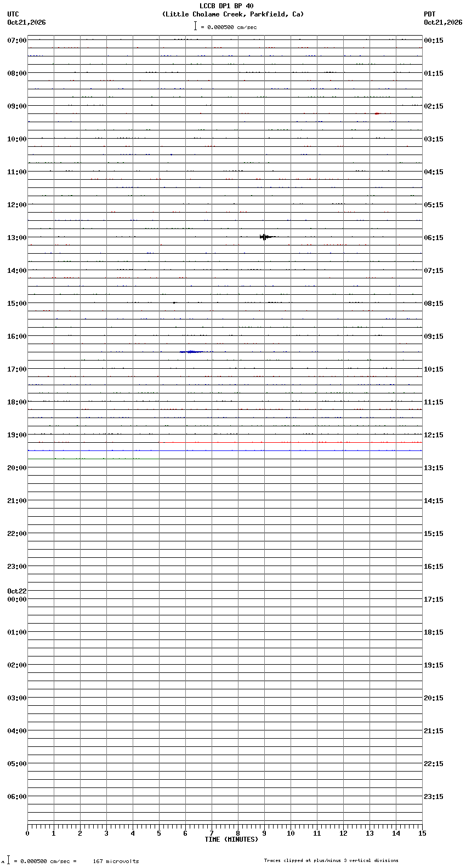Click the red burst on the 09:15 trace

click(377, 113)
